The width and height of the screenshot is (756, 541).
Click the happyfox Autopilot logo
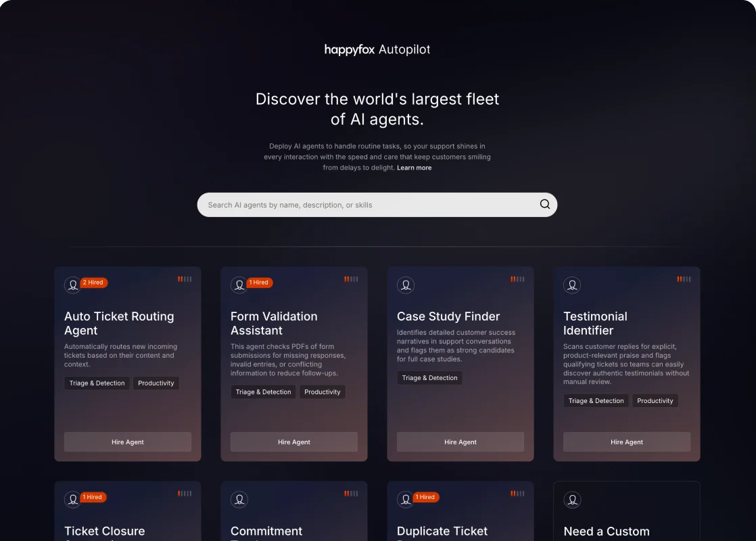[x=377, y=49]
